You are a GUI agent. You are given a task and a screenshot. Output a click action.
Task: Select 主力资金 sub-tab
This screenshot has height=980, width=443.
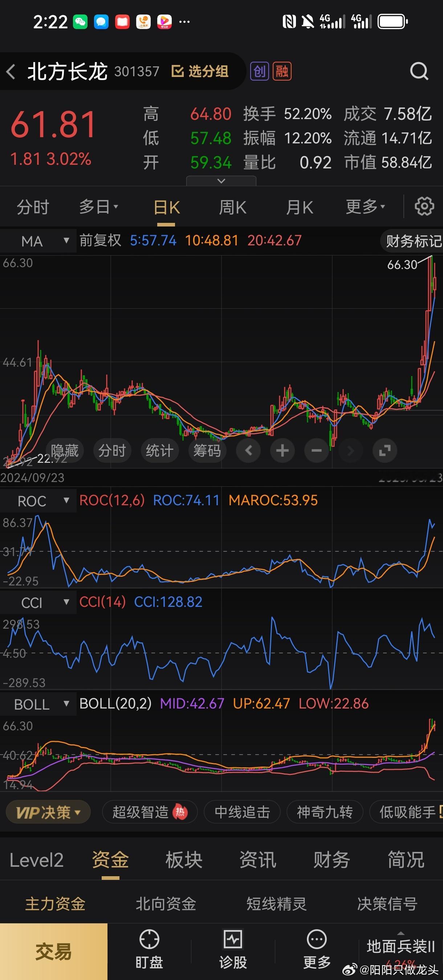point(55,904)
